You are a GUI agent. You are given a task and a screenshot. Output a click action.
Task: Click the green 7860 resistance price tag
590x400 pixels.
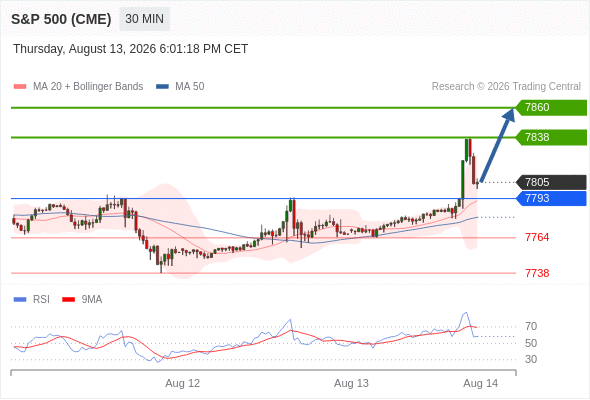[x=551, y=108]
